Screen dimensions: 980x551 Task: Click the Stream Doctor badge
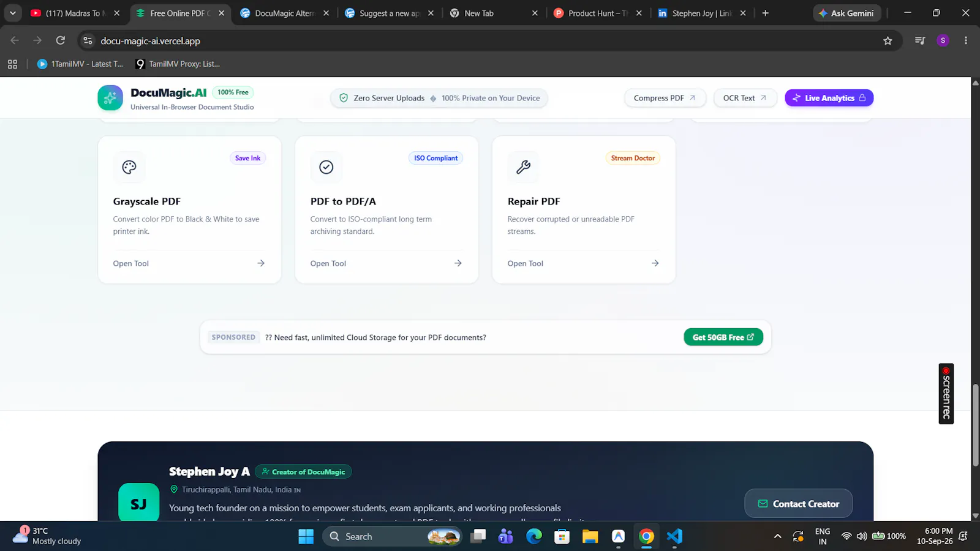[633, 158]
